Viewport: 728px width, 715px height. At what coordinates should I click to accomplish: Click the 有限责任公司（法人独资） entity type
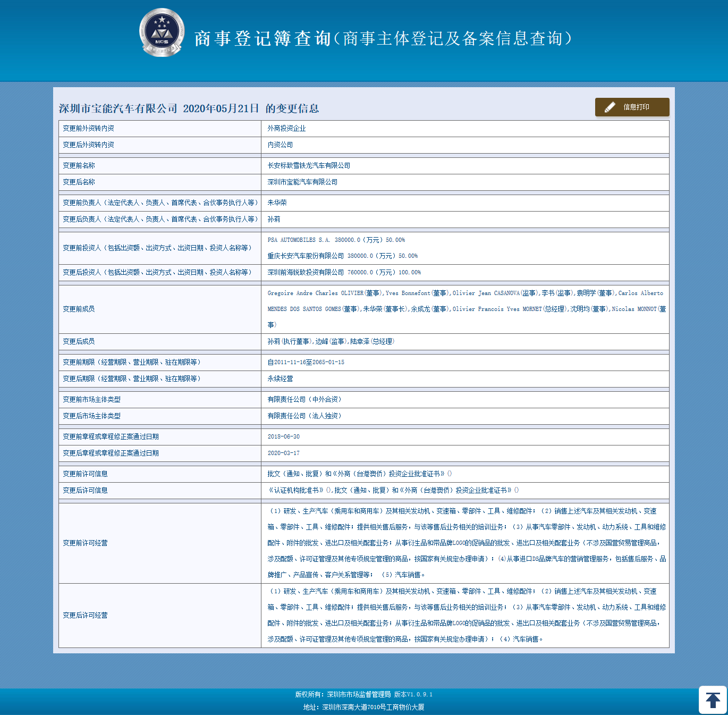(x=304, y=416)
